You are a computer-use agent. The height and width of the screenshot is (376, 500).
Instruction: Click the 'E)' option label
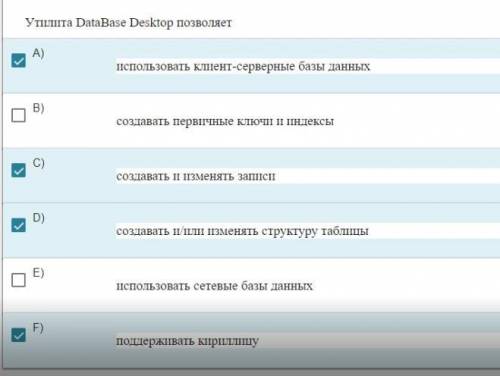[x=38, y=273]
